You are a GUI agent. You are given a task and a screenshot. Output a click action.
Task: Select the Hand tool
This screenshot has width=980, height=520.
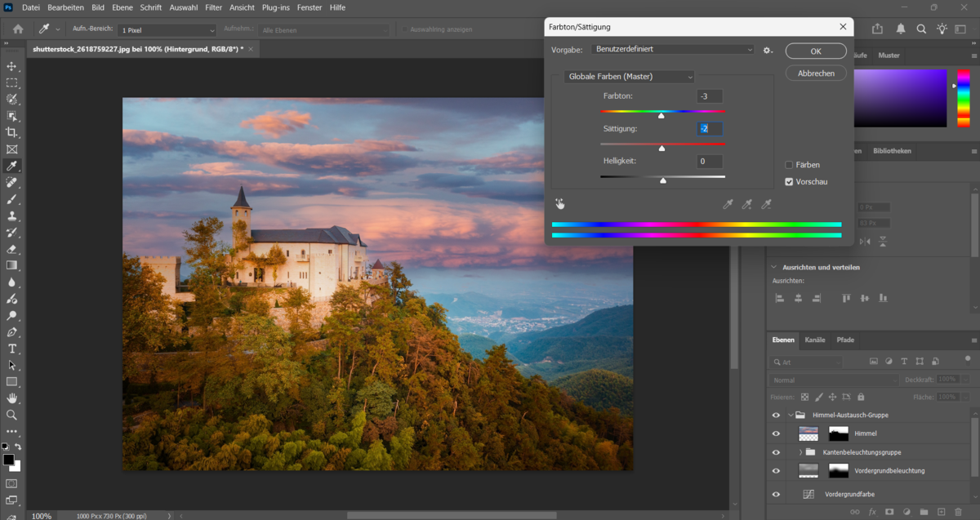pyautogui.click(x=12, y=399)
